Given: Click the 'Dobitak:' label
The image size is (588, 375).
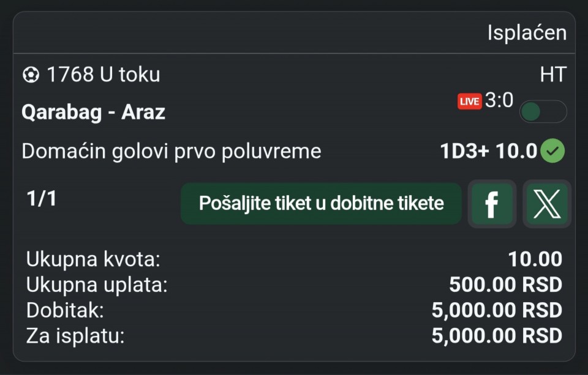Looking at the screenshot, I should tap(65, 310).
